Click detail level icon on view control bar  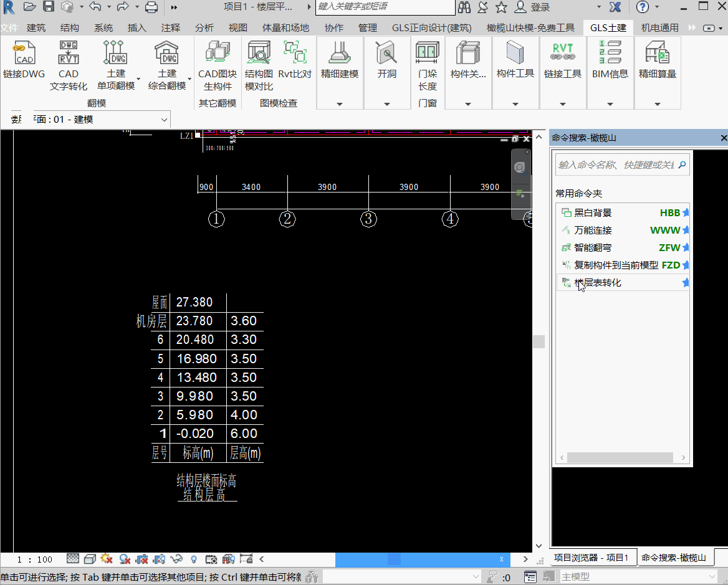click(73, 559)
